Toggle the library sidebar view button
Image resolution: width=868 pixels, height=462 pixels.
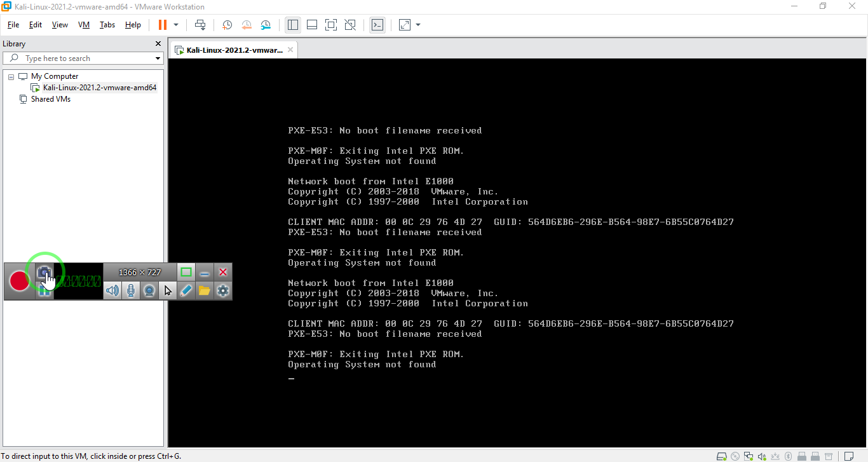(x=293, y=25)
